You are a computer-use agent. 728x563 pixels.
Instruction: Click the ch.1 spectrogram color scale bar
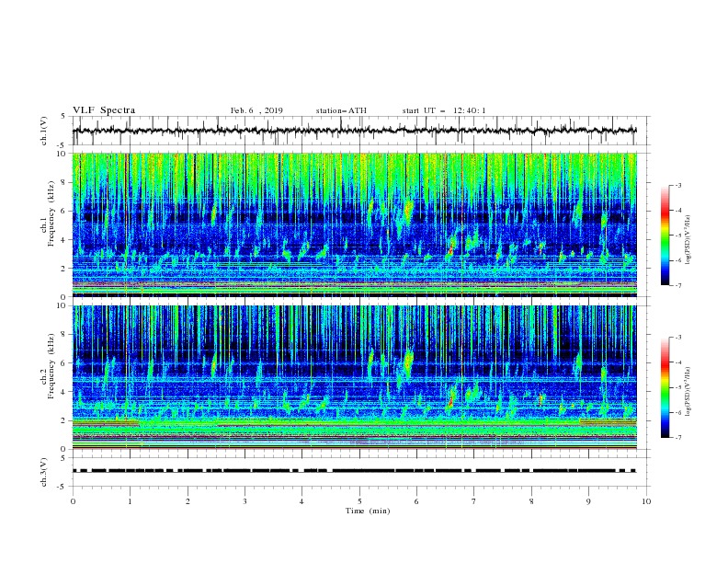pos(665,236)
